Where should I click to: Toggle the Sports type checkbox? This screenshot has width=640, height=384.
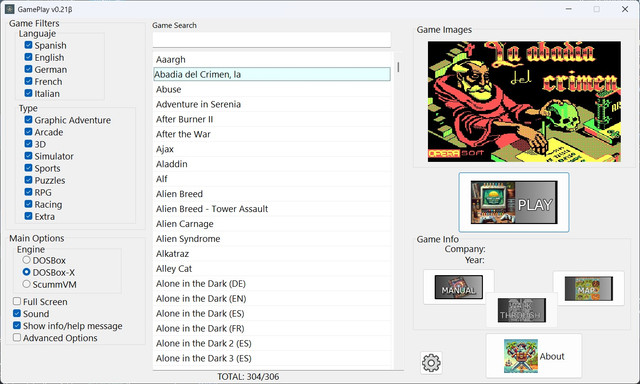click(x=28, y=168)
